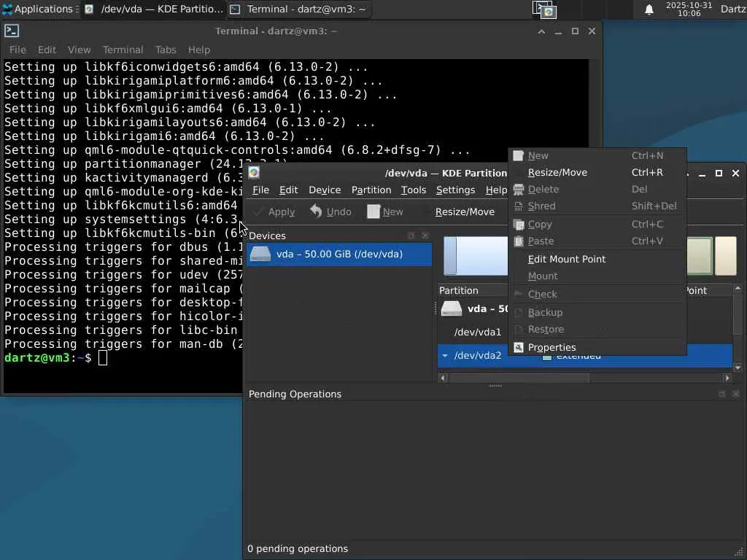Click Resize/Move in Partition Manager toolbar
Image resolution: width=747 pixels, height=560 pixels.
click(465, 212)
